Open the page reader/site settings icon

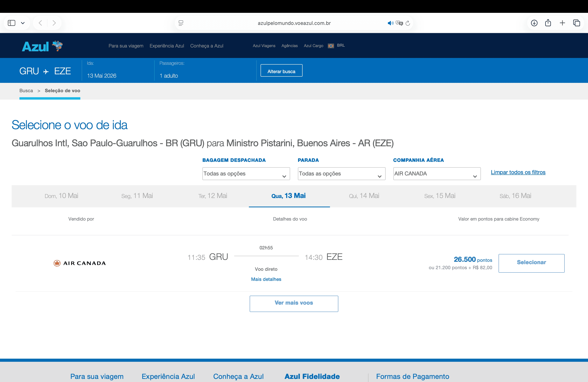click(181, 23)
